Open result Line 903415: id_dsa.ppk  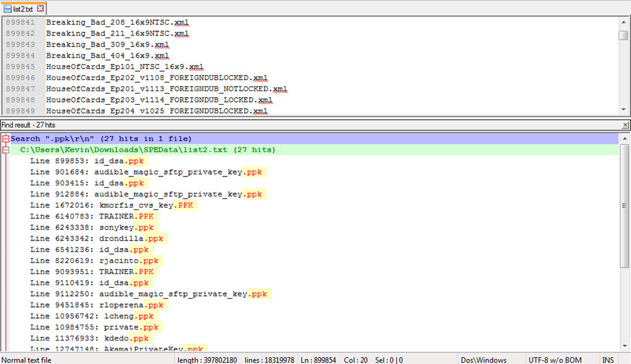click(87, 183)
